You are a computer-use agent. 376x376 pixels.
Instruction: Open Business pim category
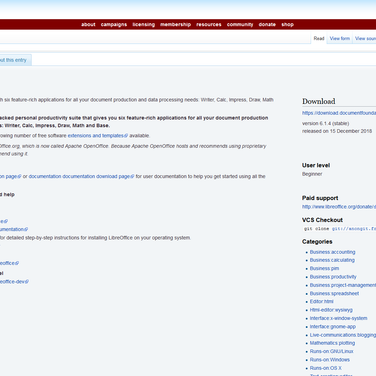tap(324, 268)
